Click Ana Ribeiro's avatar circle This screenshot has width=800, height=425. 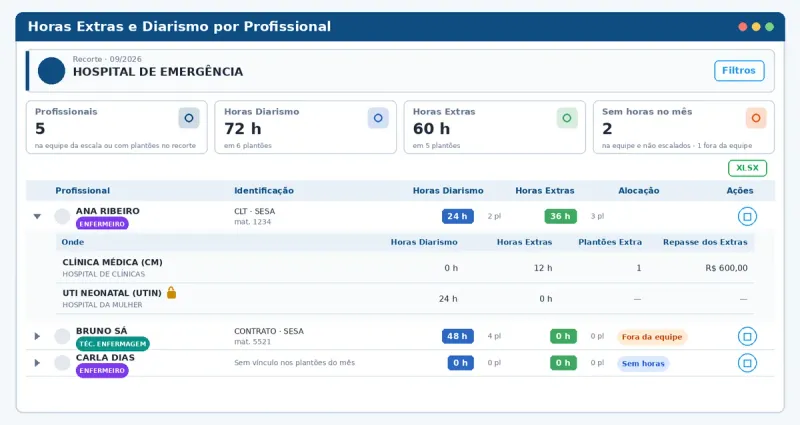pyautogui.click(x=62, y=216)
